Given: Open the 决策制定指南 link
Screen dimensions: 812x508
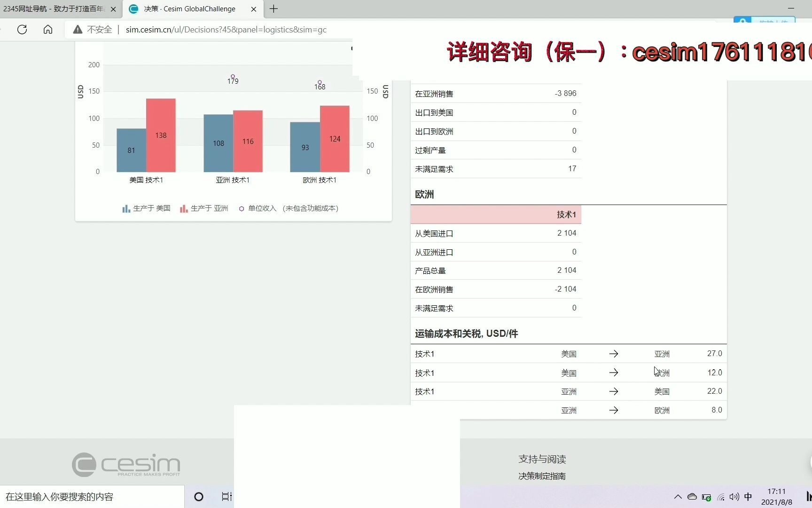Looking at the screenshot, I should pyautogui.click(x=542, y=476).
